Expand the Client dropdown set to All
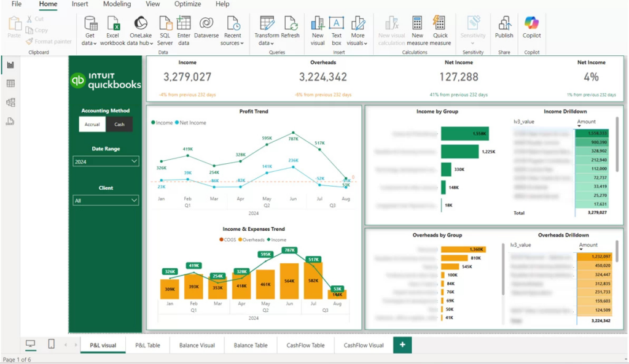629x364 pixels. click(106, 201)
